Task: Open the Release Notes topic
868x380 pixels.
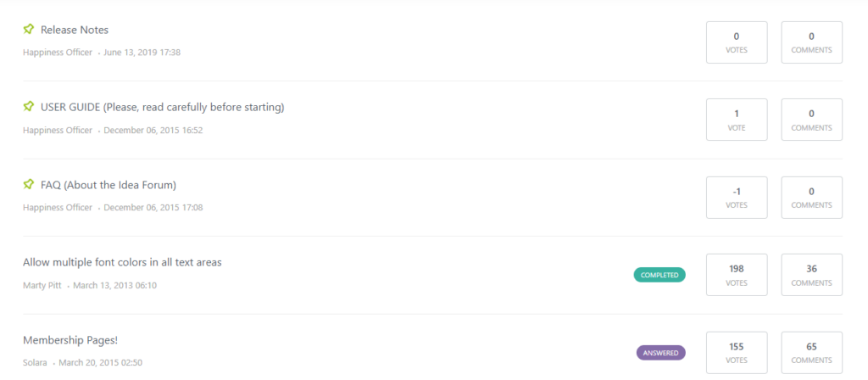Action: tap(75, 30)
